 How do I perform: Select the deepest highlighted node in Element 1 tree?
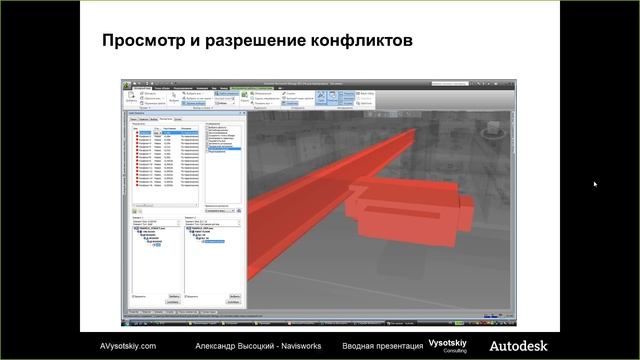coord(158,245)
